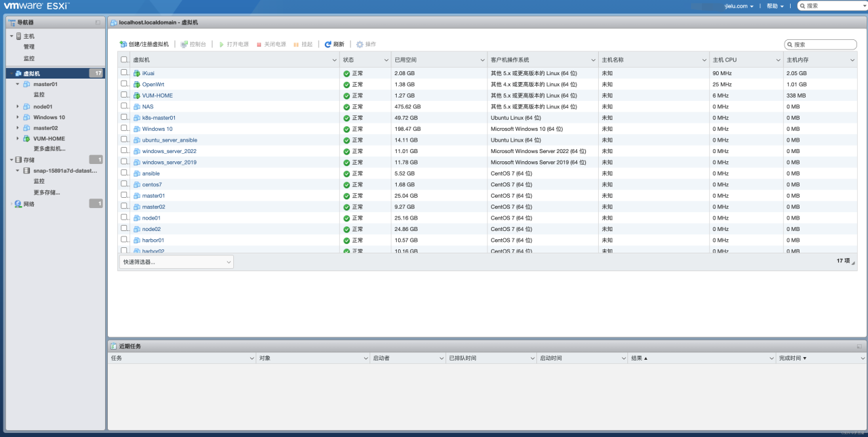Open the Quick filters (快速筛选器) dropdown
This screenshot has height=437, width=868.
pyautogui.click(x=176, y=262)
